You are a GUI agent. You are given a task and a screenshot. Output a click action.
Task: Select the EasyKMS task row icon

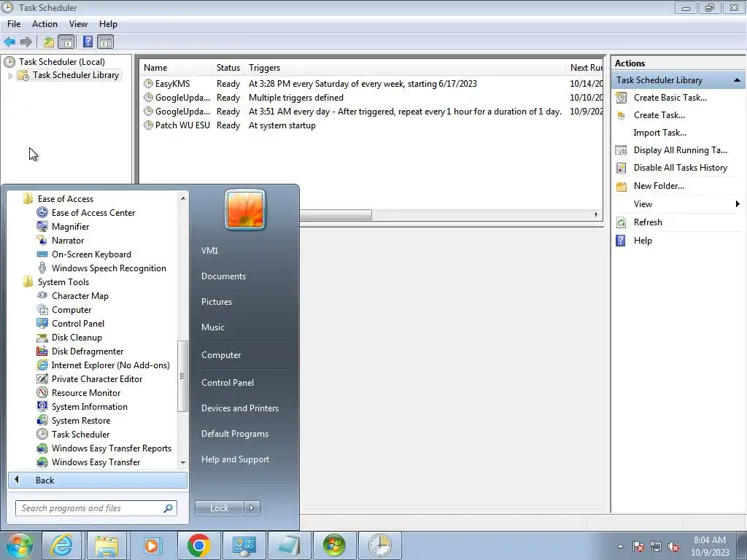point(148,84)
